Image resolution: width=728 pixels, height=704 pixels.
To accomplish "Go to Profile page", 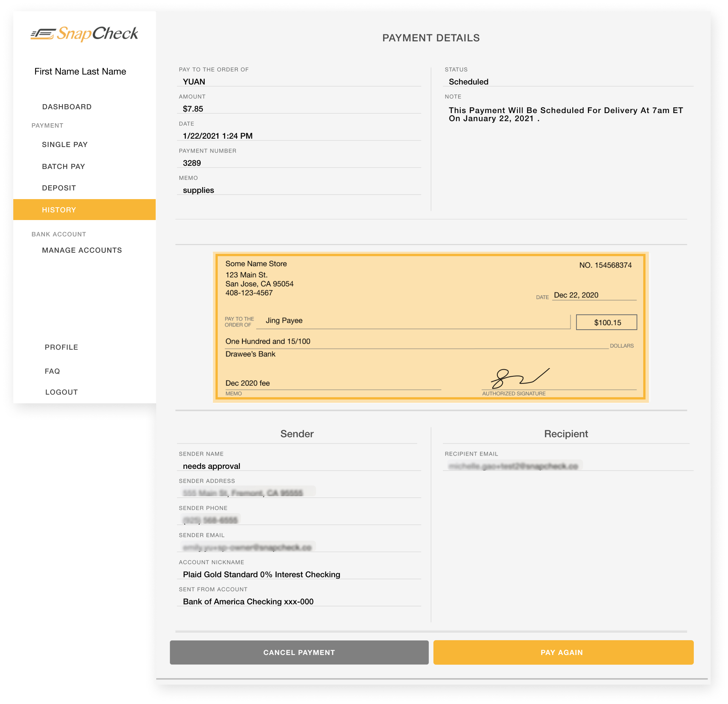I will (x=61, y=347).
